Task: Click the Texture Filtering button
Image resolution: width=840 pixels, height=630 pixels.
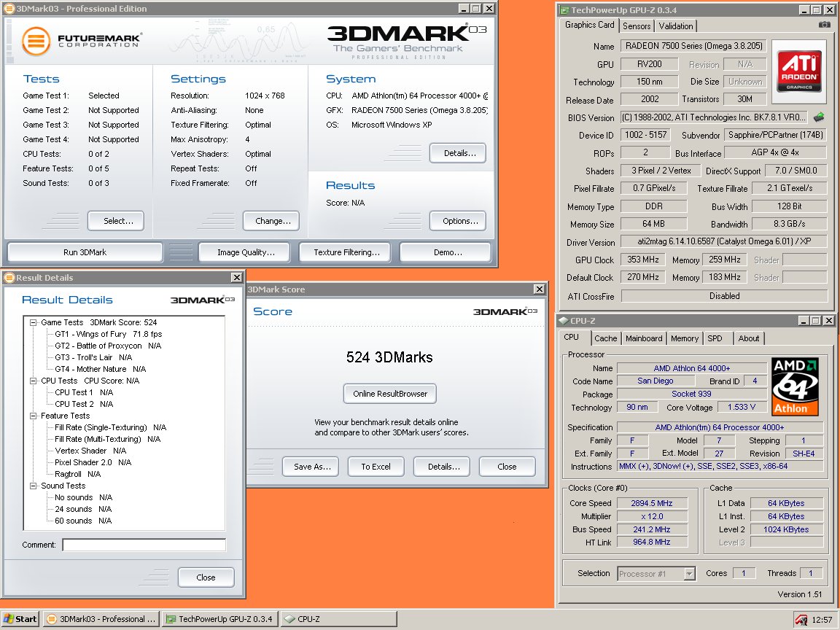Action: (346, 252)
